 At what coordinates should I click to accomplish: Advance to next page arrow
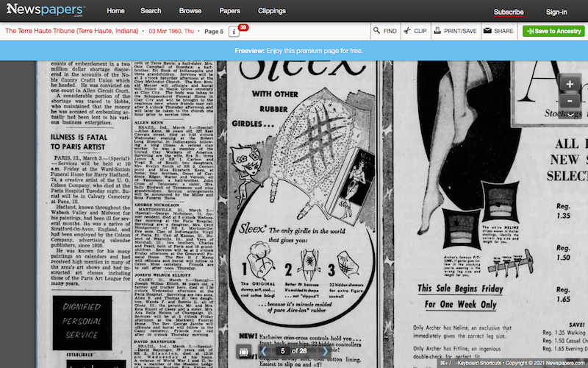[325, 352]
